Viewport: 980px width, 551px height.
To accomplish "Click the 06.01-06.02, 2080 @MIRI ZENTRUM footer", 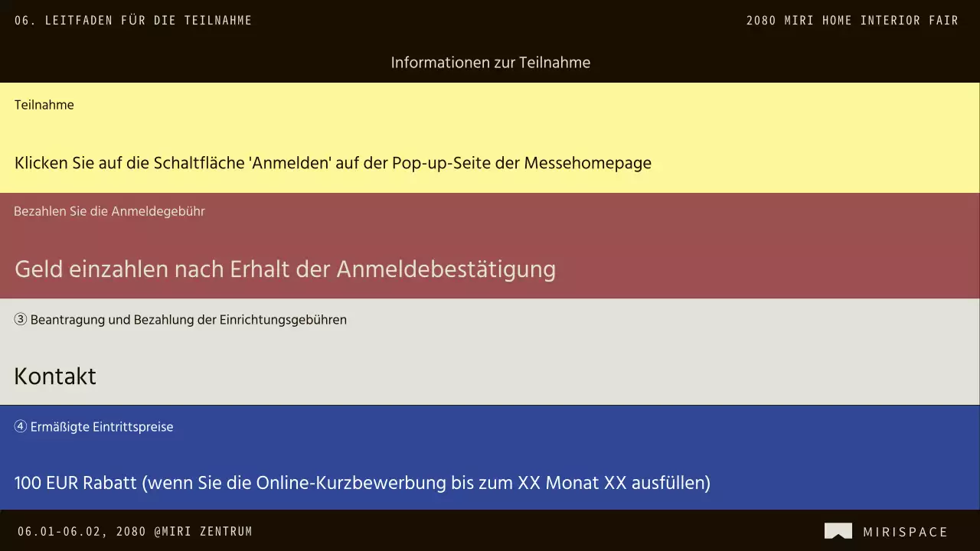I will point(136,530).
